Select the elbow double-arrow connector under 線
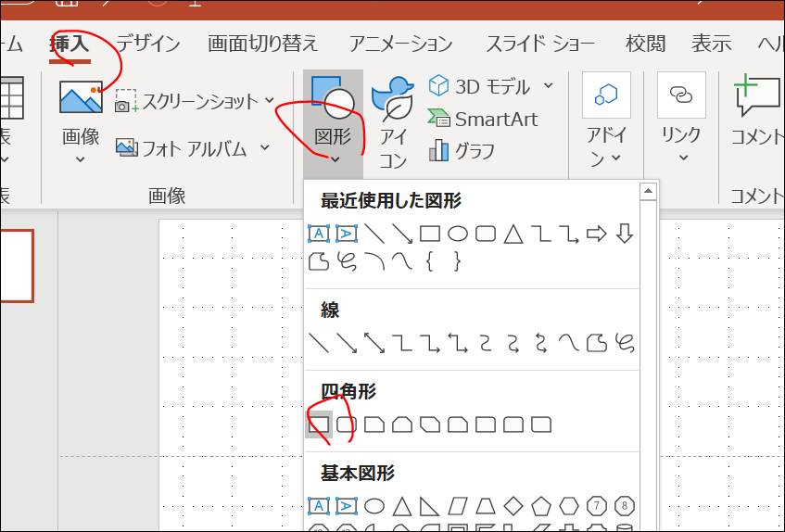785x532 pixels. pyautogui.click(x=458, y=343)
